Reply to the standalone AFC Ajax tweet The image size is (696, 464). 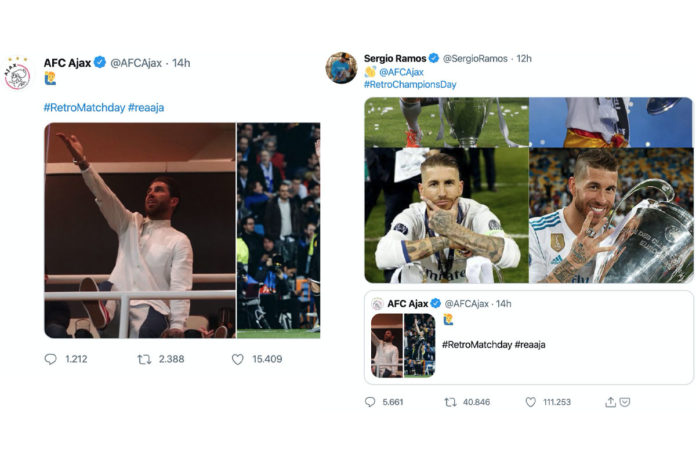pos(51,359)
